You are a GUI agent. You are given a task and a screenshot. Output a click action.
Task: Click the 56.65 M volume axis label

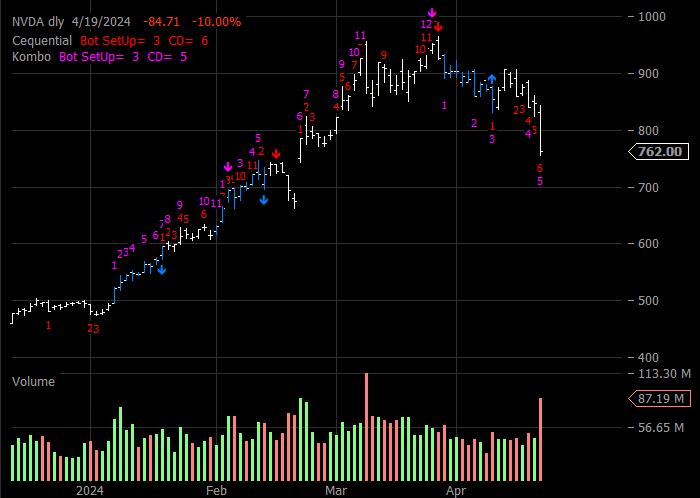[661, 427]
